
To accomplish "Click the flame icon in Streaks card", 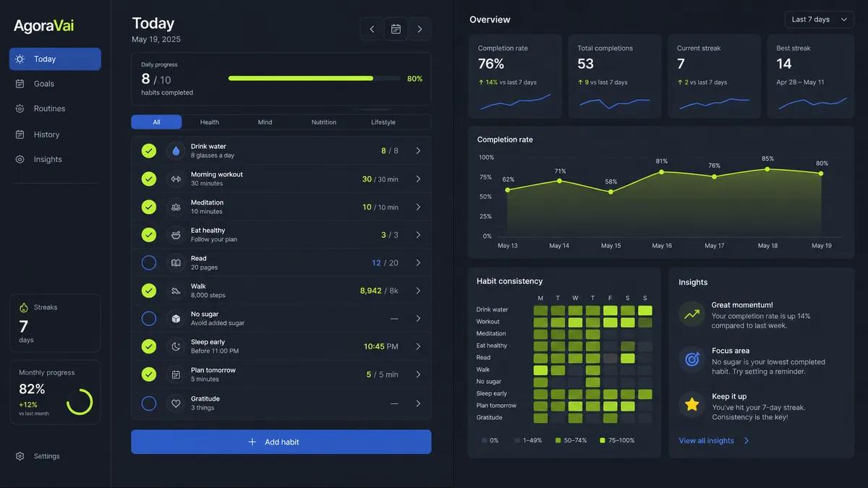I will click(23, 307).
